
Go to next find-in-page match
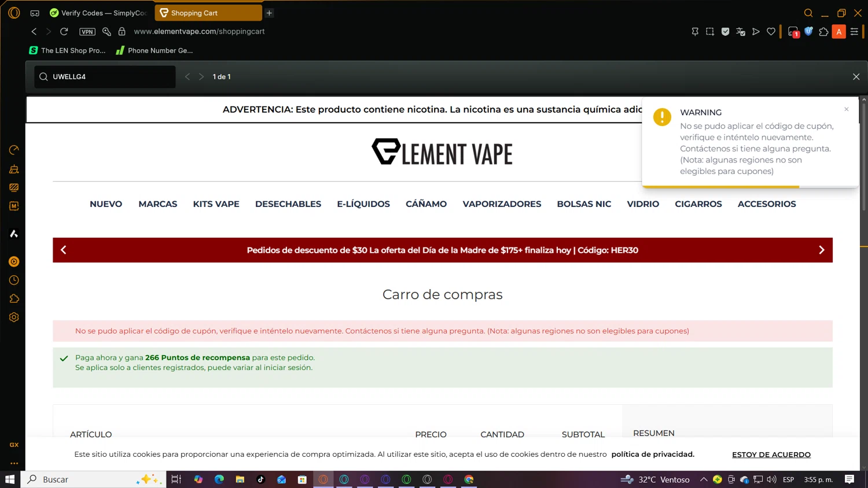tap(201, 76)
